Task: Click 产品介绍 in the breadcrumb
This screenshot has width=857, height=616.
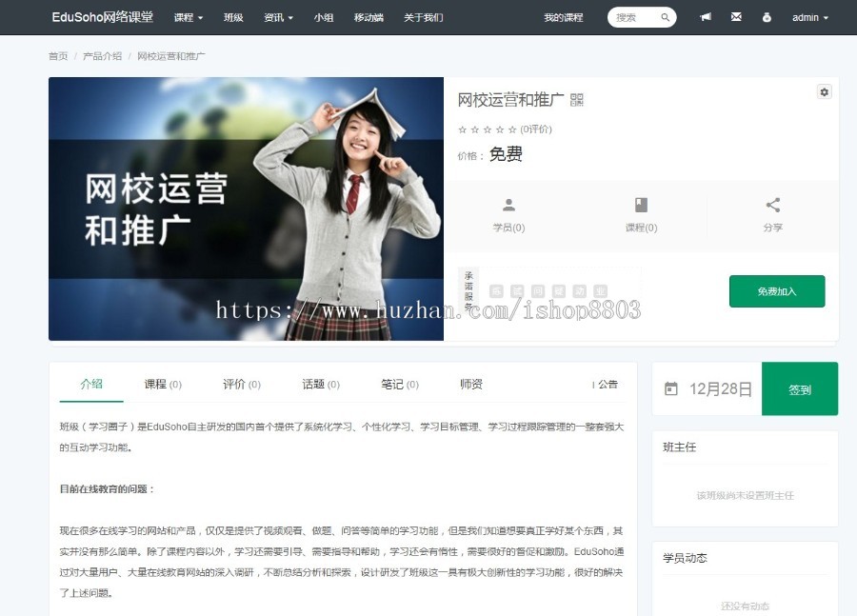Action: tap(102, 56)
